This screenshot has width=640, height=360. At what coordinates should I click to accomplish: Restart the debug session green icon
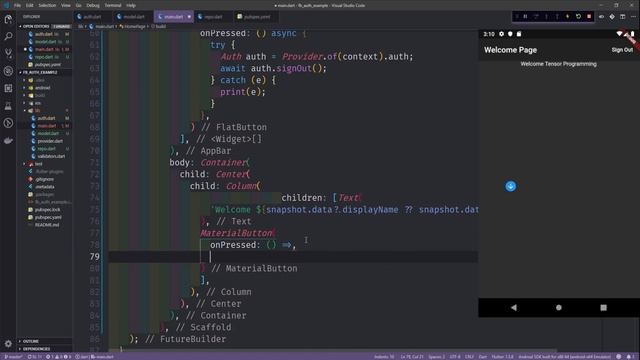[578, 17]
